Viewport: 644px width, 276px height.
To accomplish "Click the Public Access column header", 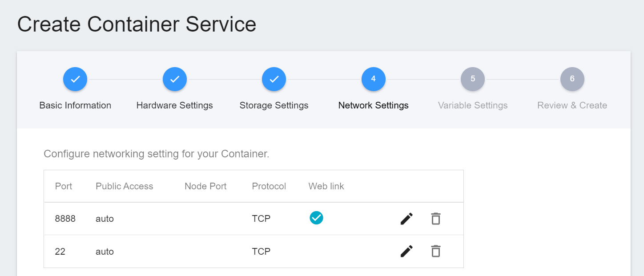I will (125, 186).
